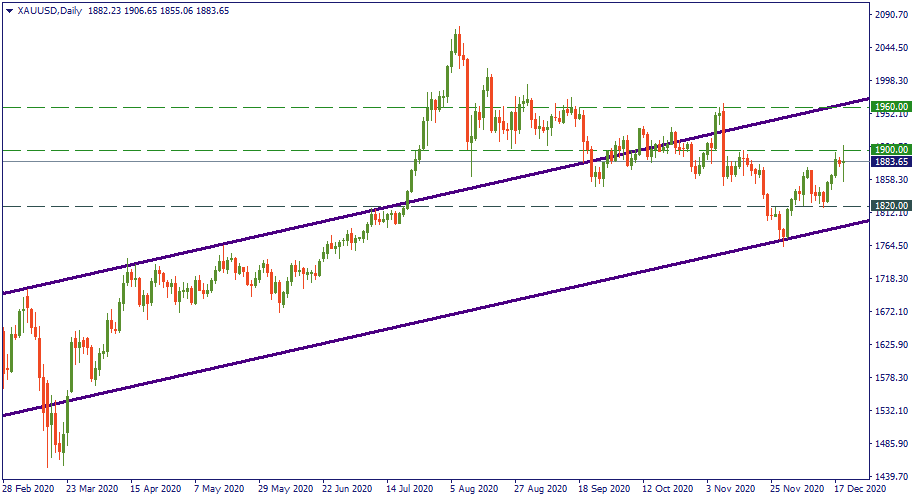915x500 pixels.
Task: Click the 2090.00 value on price axis
Action: pos(890,15)
